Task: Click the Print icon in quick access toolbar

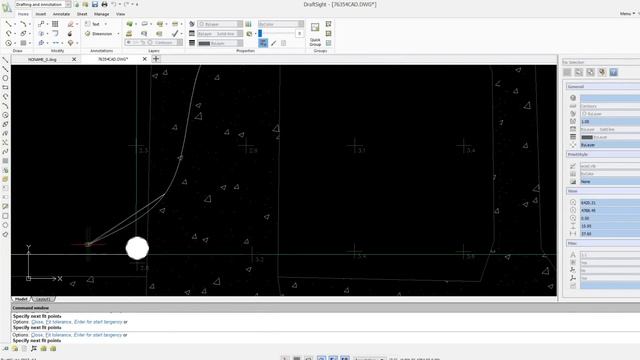Action: point(104,4)
